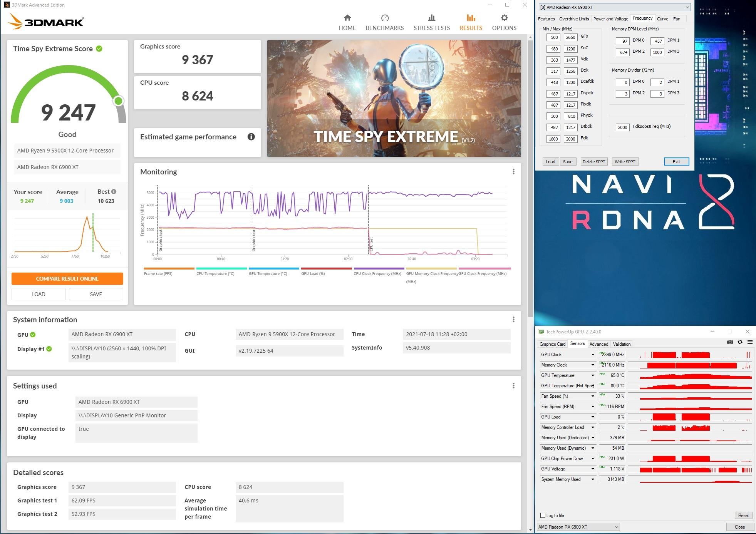
Task: Expand the Memory Clock sensor dropdown
Action: pos(593,365)
